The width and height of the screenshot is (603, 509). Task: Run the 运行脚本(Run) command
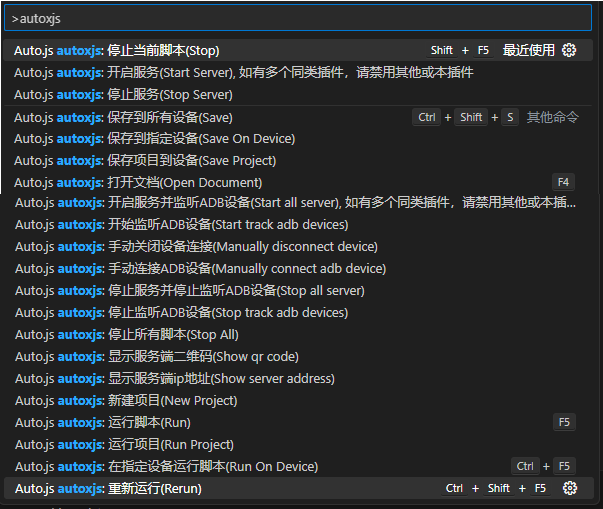[298, 423]
